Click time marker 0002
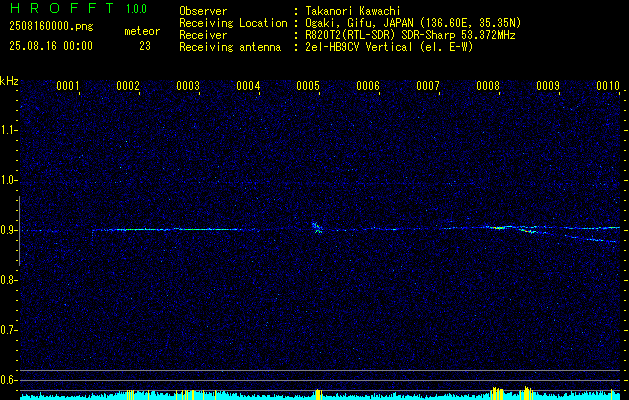The height and width of the screenshot is (400, 629). coord(128,85)
